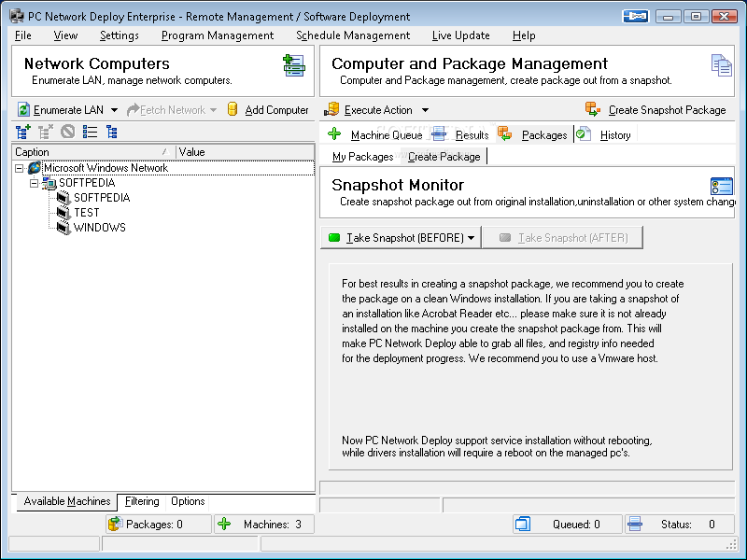The width and height of the screenshot is (747, 560).
Task: Click the Network Computers header icon
Action: [294, 65]
